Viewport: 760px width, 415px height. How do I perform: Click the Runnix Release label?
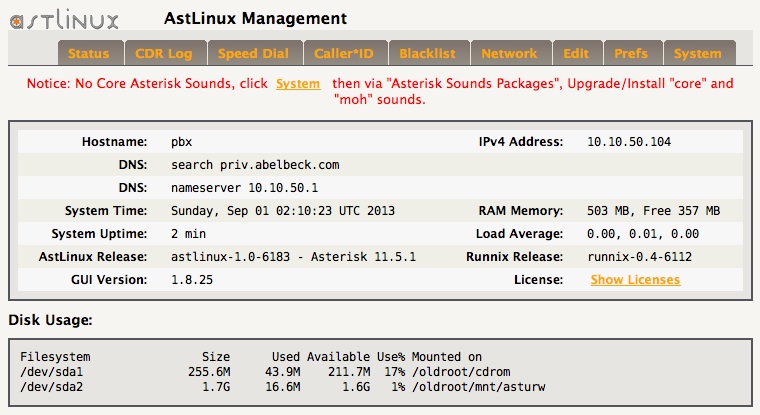[515, 256]
